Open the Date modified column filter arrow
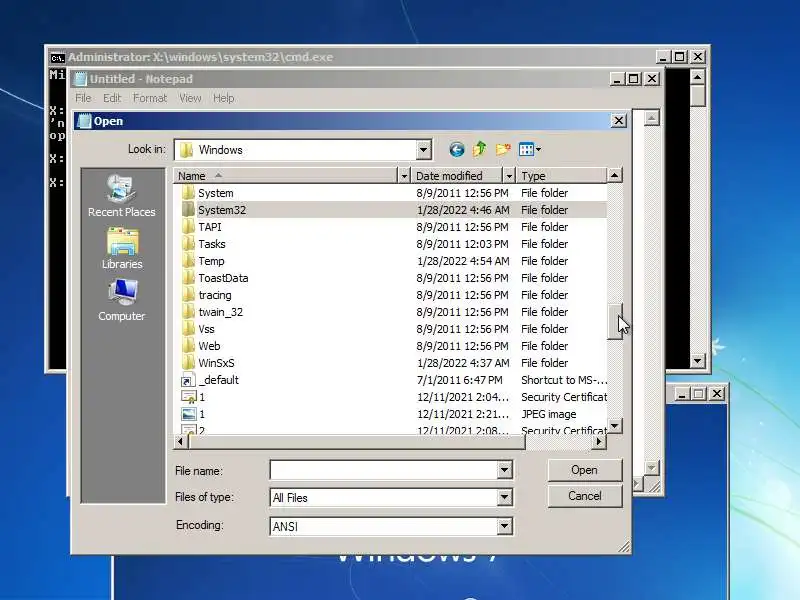The width and height of the screenshot is (800, 600). point(509,176)
